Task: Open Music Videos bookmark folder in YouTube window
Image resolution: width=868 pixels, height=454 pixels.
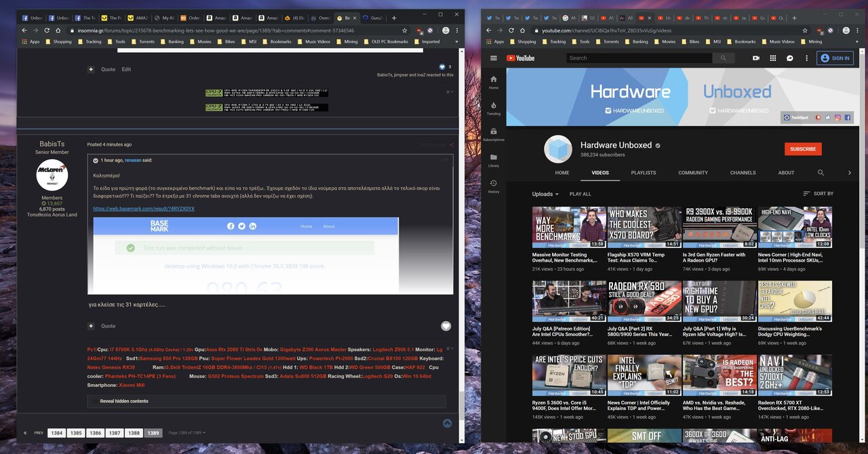Action: 777,41
